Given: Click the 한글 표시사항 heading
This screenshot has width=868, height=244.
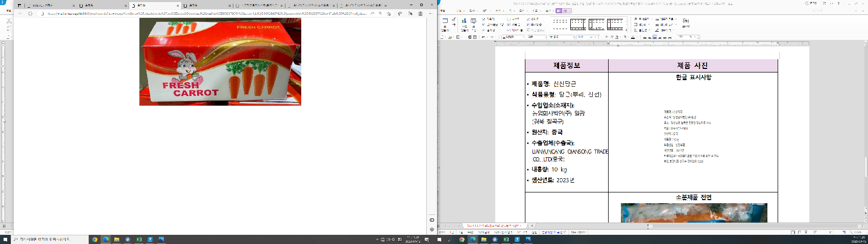Looking at the screenshot, I should [x=693, y=78].
